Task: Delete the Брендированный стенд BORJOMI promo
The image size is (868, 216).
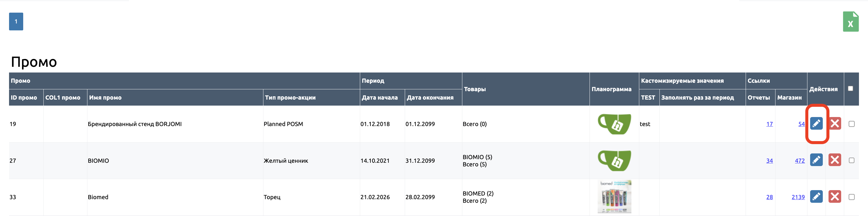Action: tap(835, 123)
